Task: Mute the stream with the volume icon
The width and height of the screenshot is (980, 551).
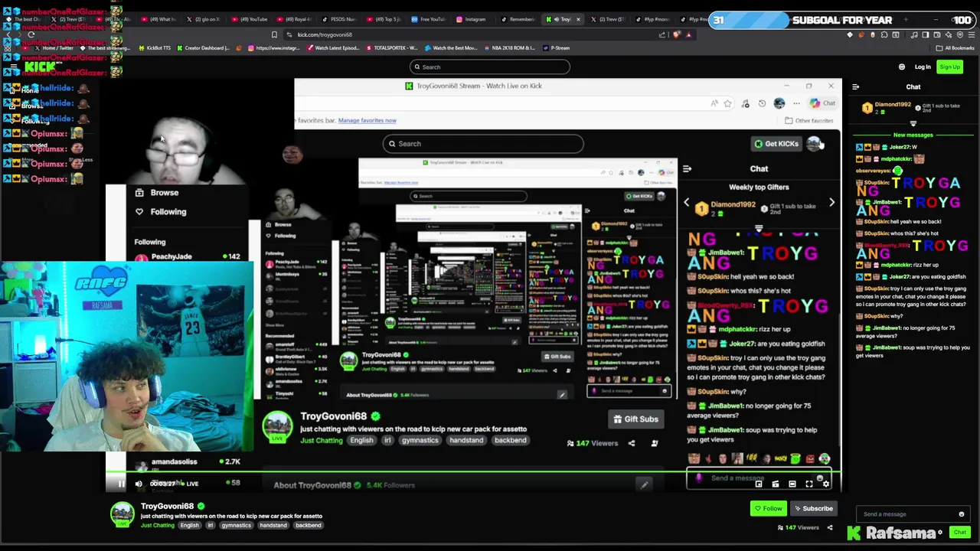Action: click(x=139, y=484)
